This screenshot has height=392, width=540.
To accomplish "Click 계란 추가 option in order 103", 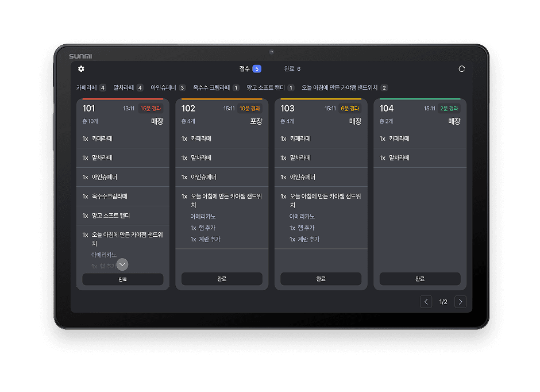I will (304, 239).
